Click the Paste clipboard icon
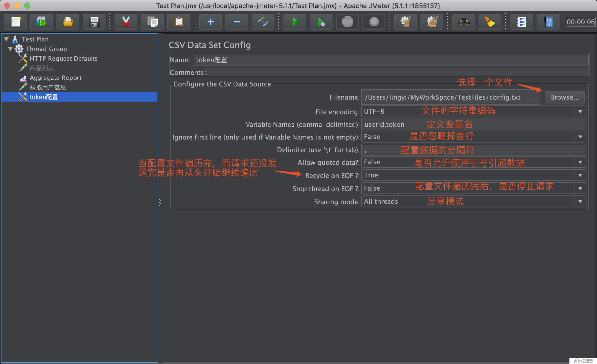This screenshot has width=597, height=364. point(179,22)
